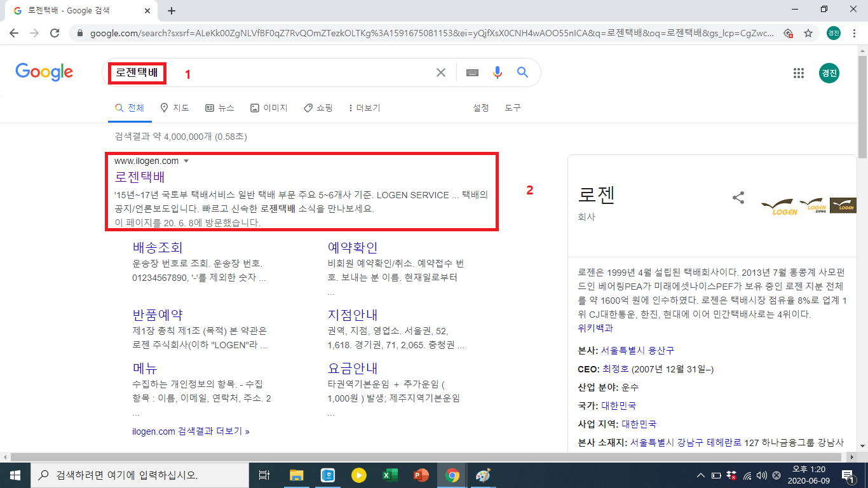Click the share icon in 로젠 panel
The image size is (868, 488).
click(x=738, y=198)
